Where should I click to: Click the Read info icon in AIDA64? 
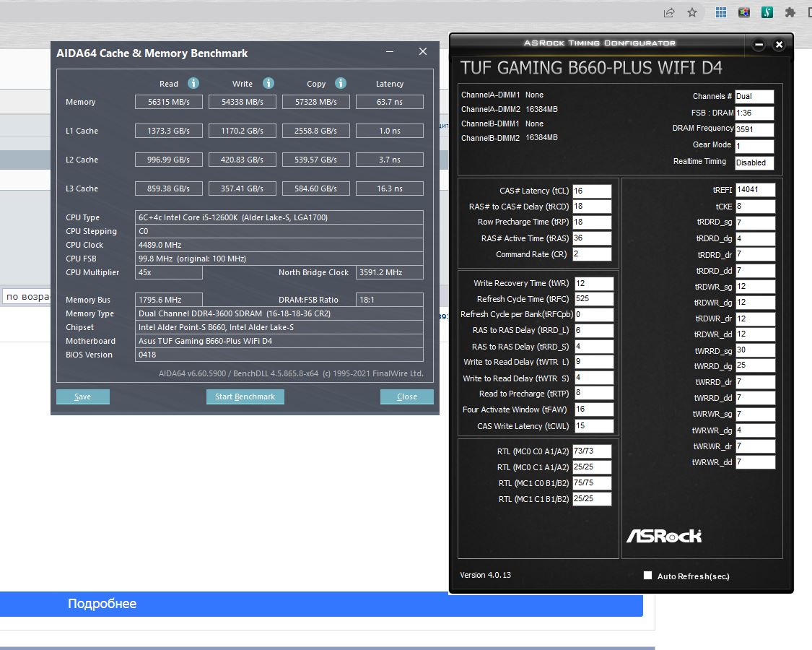pos(193,83)
